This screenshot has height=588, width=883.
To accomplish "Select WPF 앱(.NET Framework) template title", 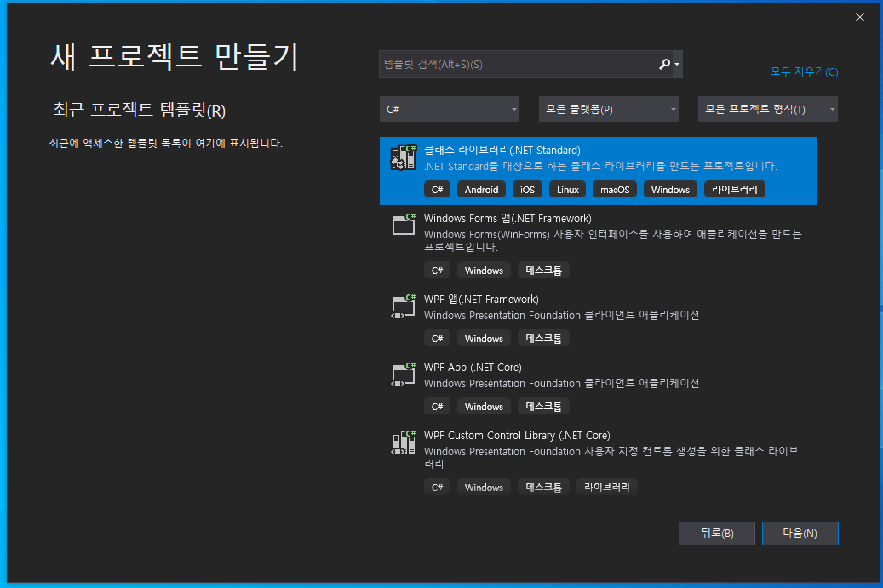I will click(481, 300).
